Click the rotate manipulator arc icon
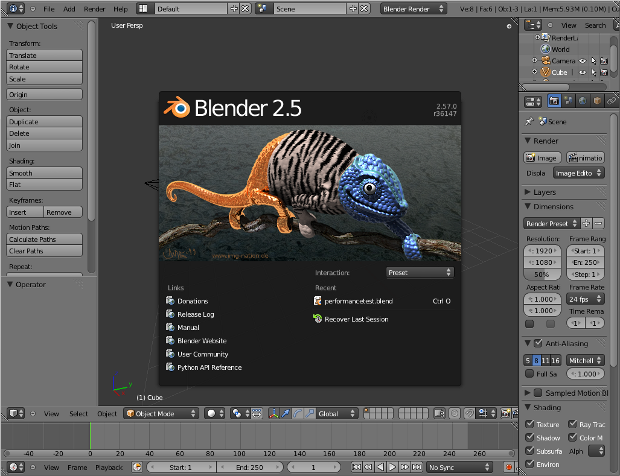 tap(298, 414)
